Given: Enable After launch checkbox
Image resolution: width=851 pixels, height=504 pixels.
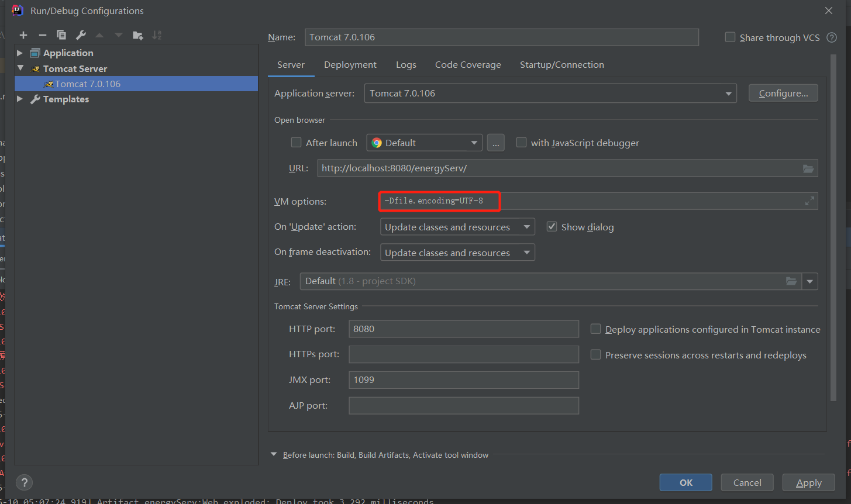Looking at the screenshot, I should click(x=296, y=143).
